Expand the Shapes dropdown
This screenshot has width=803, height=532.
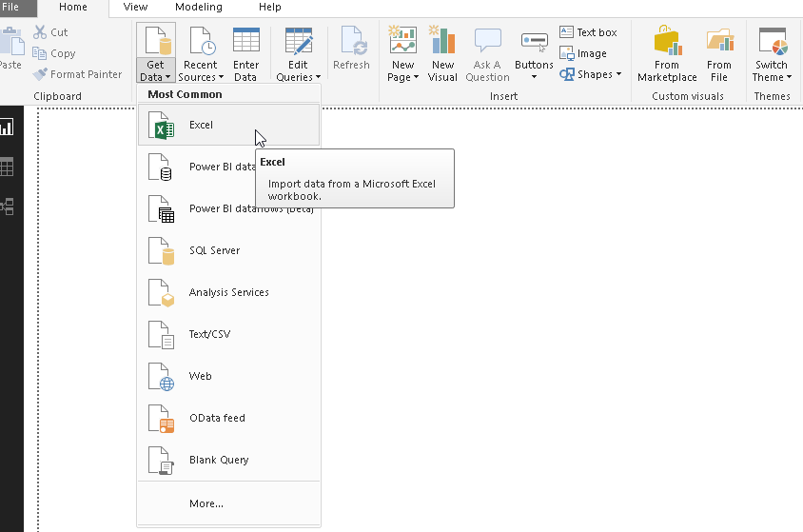coord(591,74)
